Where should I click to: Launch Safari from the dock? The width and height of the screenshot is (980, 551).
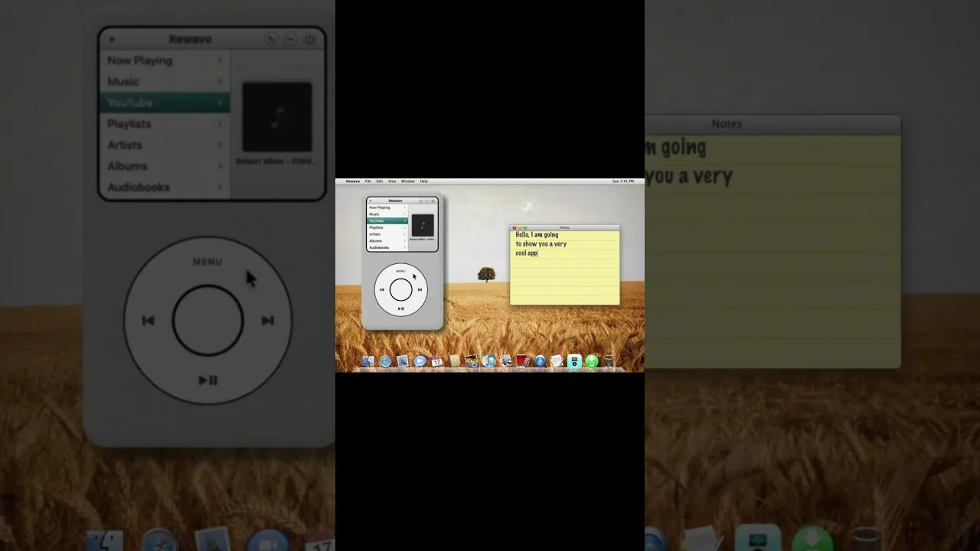(x=386, y=361)
